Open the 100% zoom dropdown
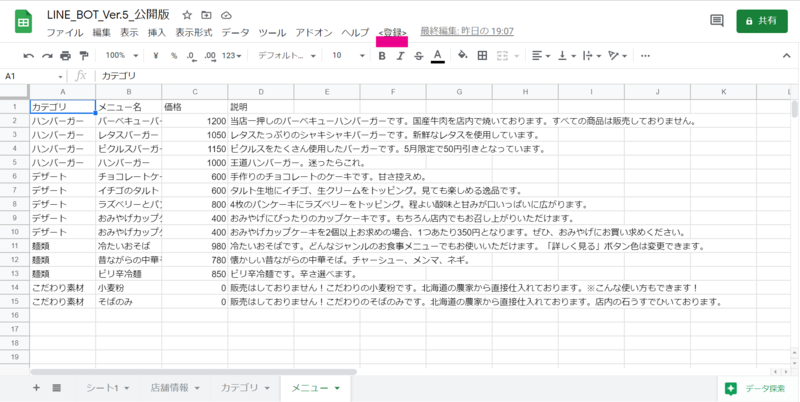The image size is (800, 402). (x=122, y=56)
